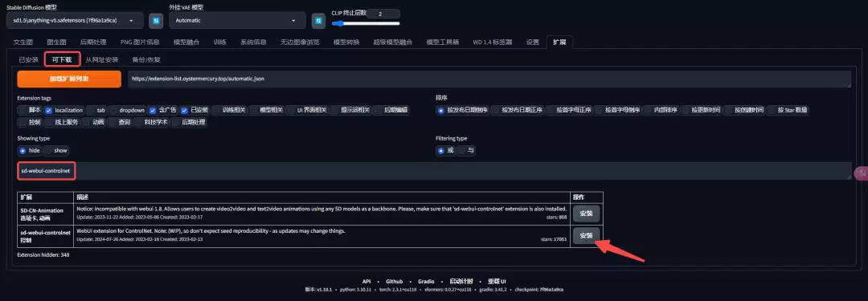Adjust the CLIP stop layers slider
The height and width of the screenshot is (301, 868).
366,23
